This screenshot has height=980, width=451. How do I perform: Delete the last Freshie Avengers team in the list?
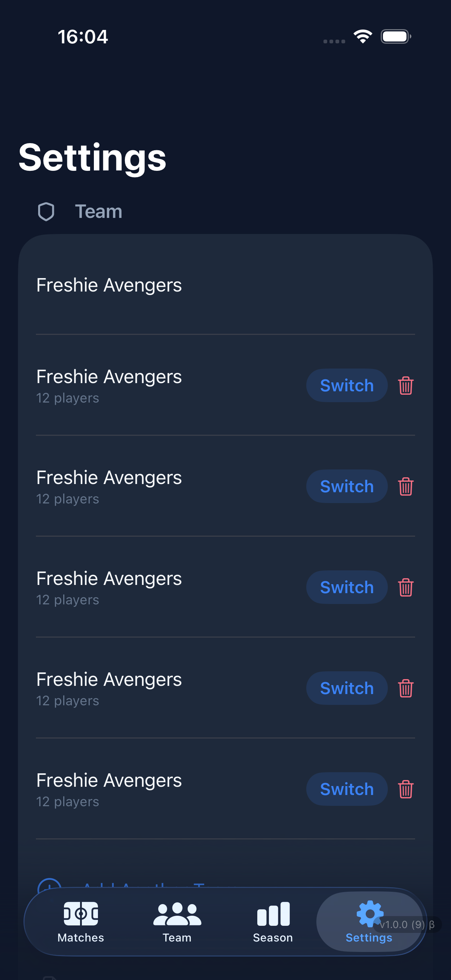406,789
